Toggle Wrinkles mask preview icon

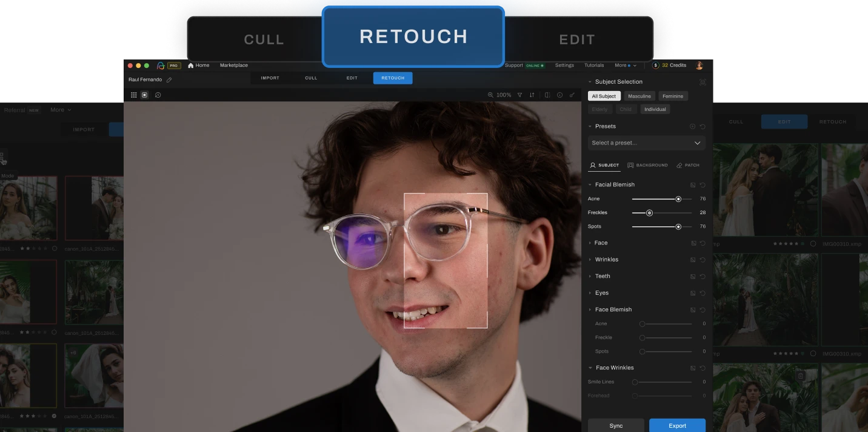pos(693,260)
